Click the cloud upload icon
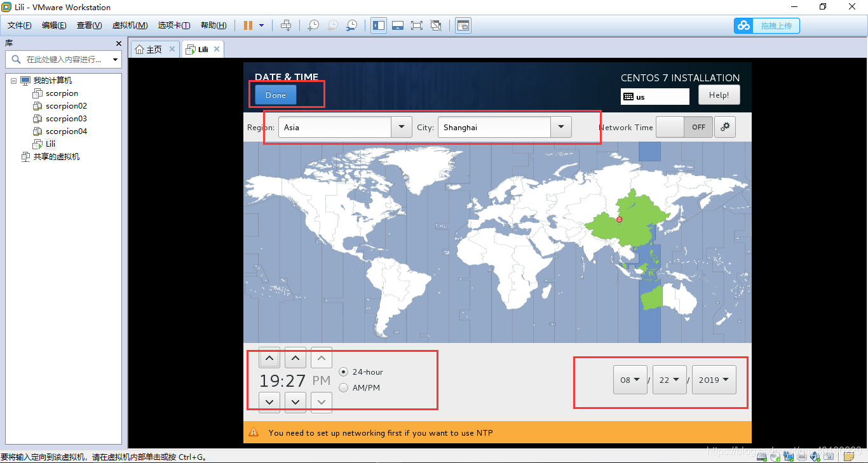The image size is (868, 463). pyautogui.click(x=743, y=25)
